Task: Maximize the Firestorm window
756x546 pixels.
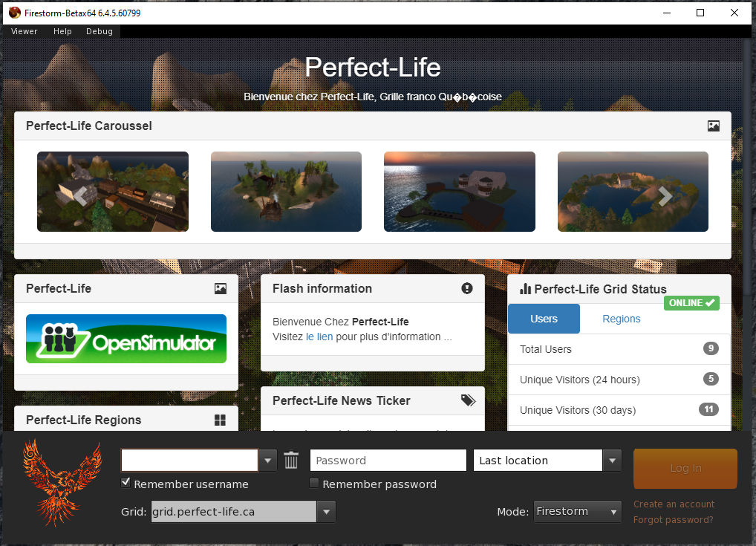Action: tap(700, 13)
